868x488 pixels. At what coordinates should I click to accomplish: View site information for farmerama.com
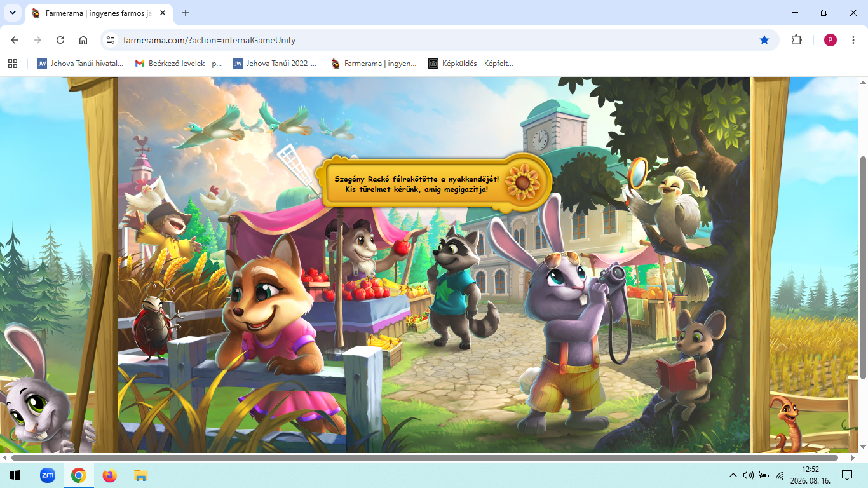click(110, 40)
